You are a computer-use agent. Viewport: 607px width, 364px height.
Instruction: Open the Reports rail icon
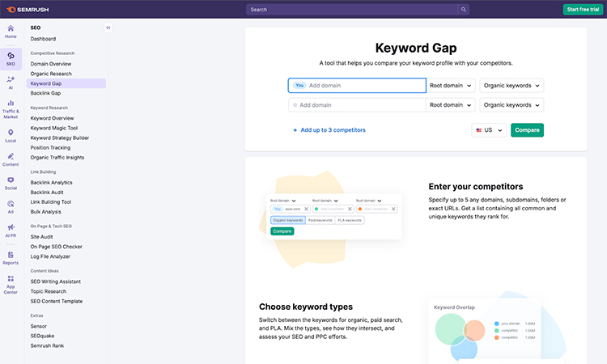pyautogui.click(x=11, y=258)
